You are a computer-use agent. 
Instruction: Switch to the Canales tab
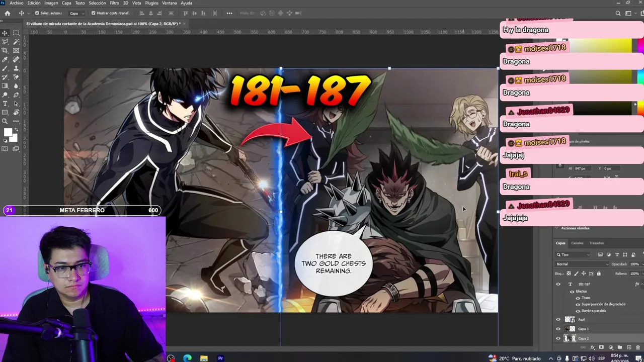point(577,243)
